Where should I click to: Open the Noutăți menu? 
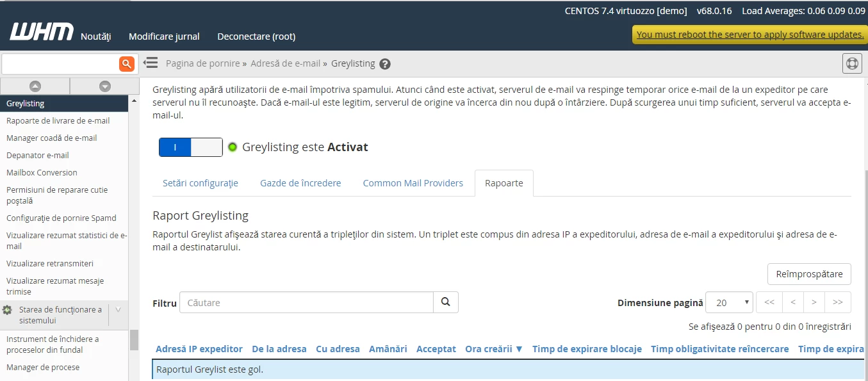95,36
